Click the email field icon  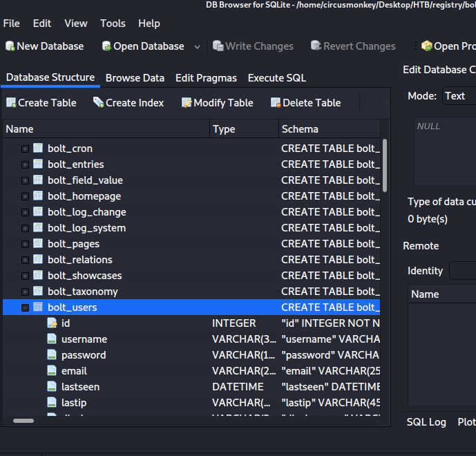52,371
